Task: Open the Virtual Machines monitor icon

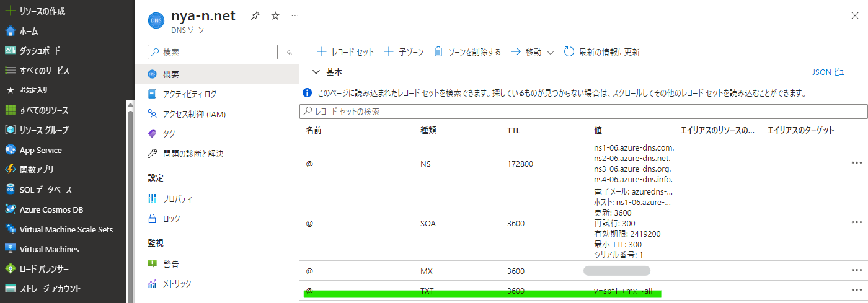Action: 10,249
